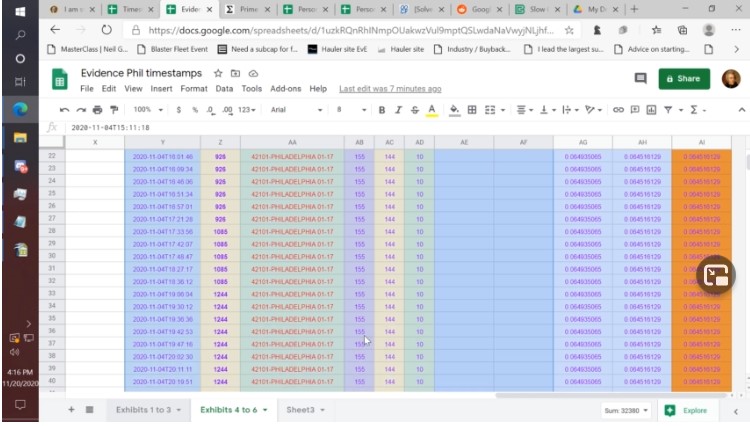
Task: Format as percent
Action: (195, 110)
